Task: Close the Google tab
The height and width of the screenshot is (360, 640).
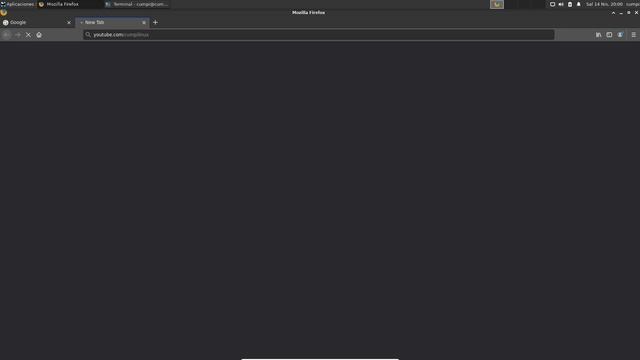Action: pyautogui.click(x=69, y=22)
